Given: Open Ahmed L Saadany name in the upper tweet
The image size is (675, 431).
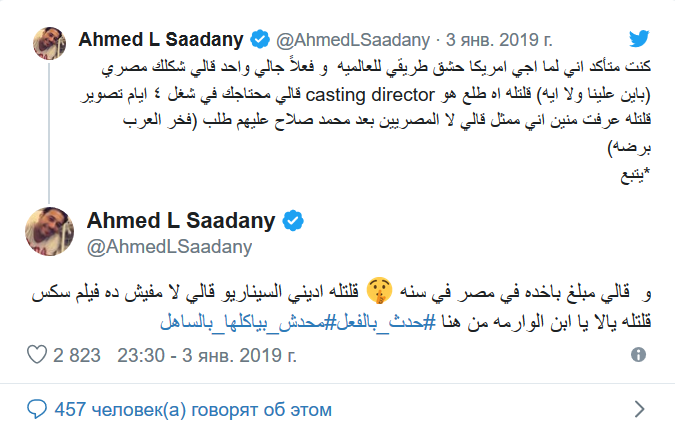Looking at the screenshot, I should click(x=162, y=40).
